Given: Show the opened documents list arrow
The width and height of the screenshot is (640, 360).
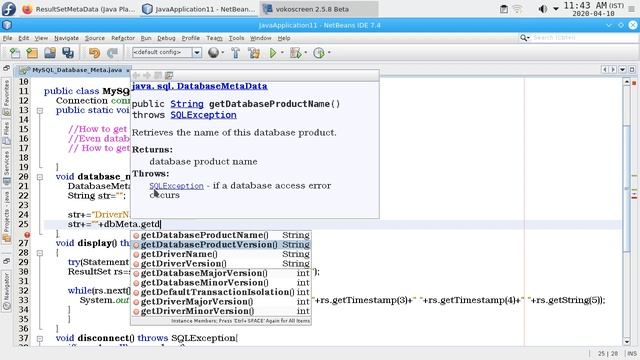Looking at the screenshot, I should point(622,70).
